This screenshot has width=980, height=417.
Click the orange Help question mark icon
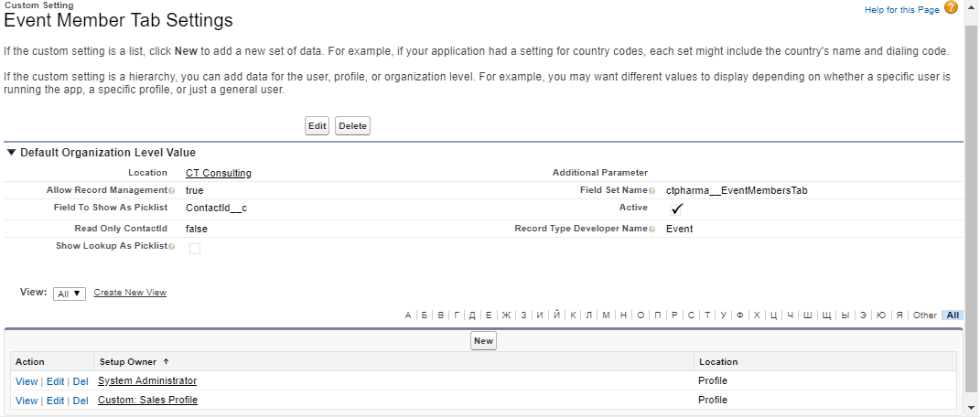pos(951,8)
